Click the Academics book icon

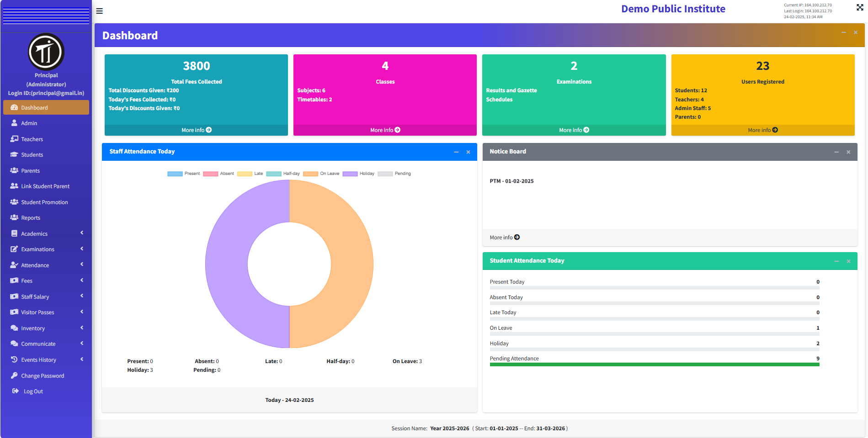14,233
